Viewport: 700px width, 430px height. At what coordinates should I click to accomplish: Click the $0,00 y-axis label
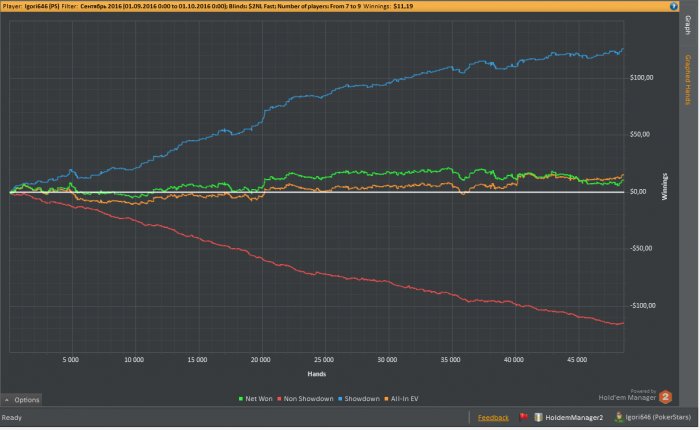638,192
